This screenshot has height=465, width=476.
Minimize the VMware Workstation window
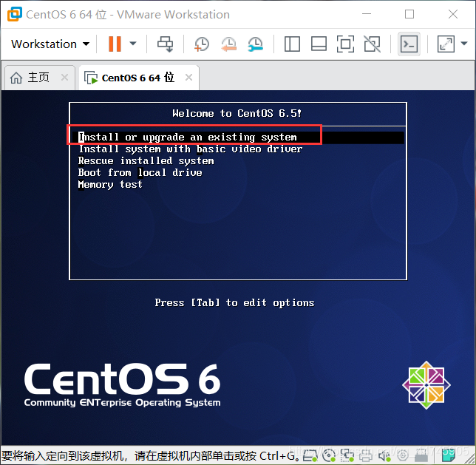pyautogui.click(x=367, y=14)
